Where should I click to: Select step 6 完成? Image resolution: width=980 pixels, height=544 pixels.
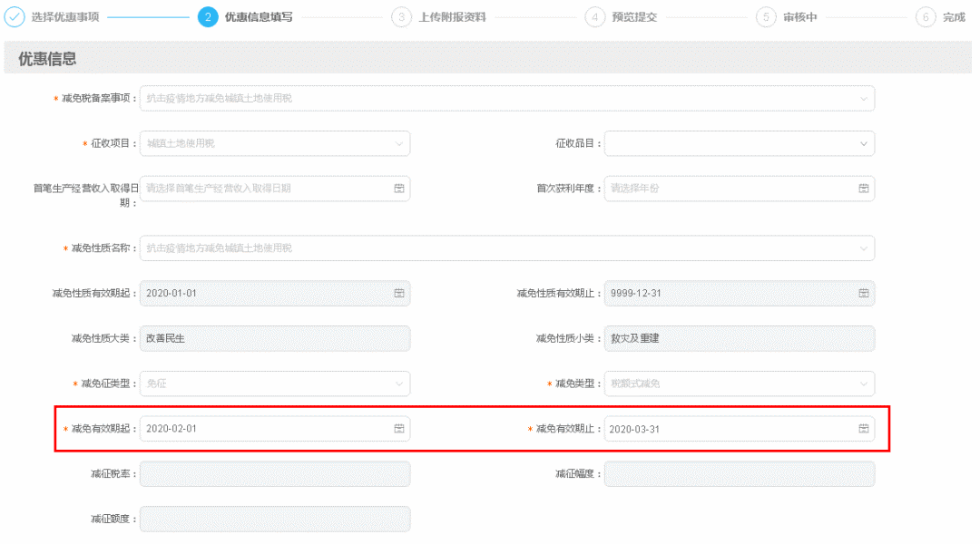pos(926,17)
